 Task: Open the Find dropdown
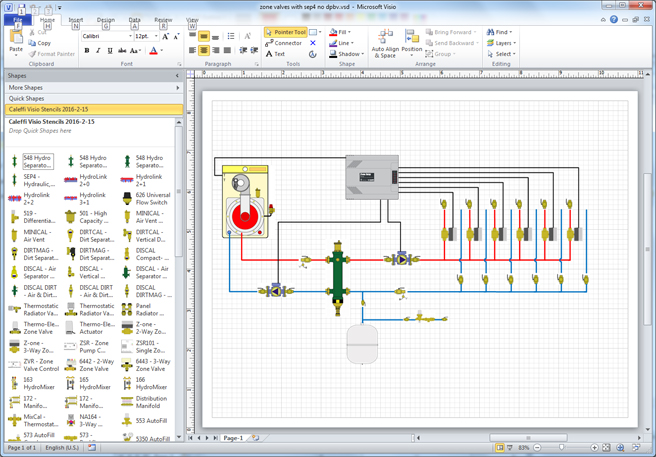(x=499, y=32)
